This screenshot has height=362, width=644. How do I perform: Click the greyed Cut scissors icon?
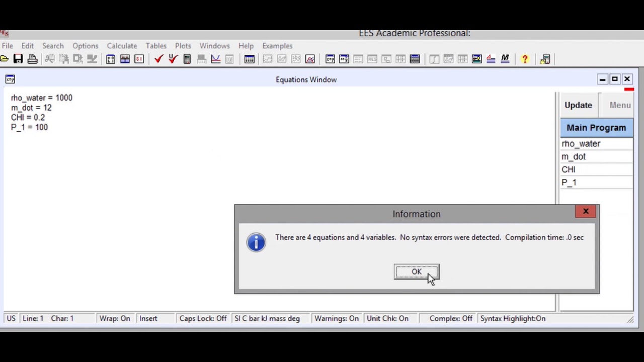point(50,59)
